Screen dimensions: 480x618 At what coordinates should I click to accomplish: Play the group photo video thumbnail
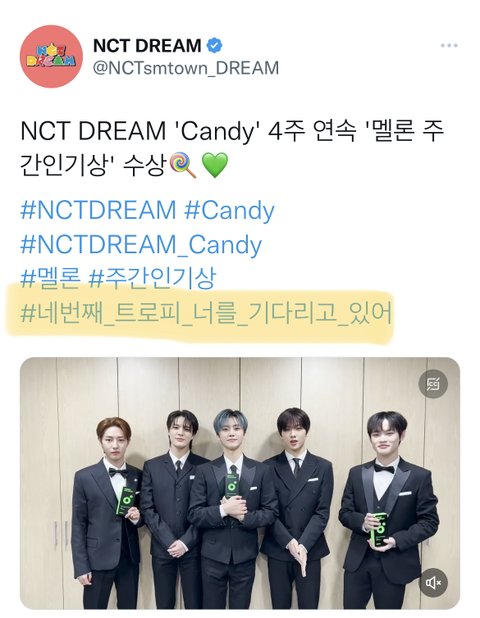pyautogui.click(x=240, y=483)
